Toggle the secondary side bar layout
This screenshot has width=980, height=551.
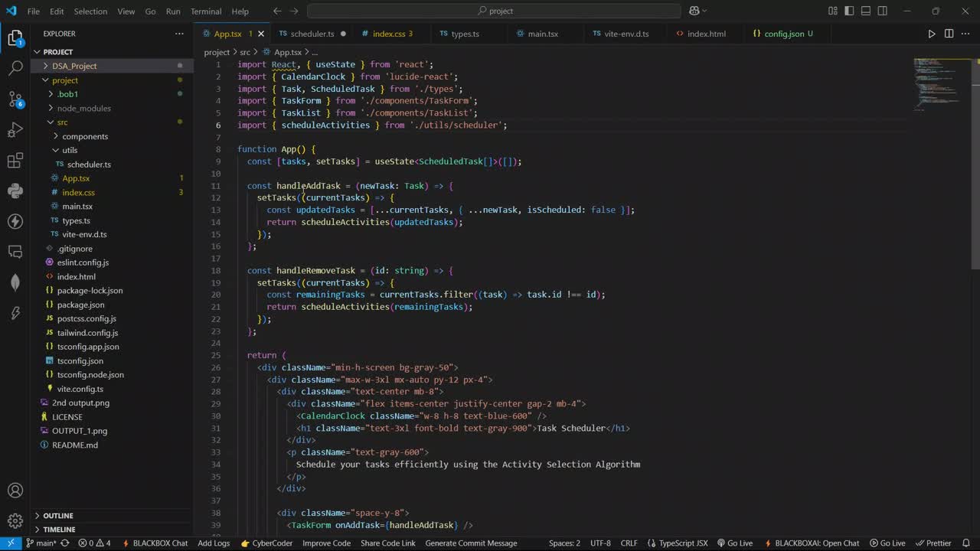coord(883,11)
